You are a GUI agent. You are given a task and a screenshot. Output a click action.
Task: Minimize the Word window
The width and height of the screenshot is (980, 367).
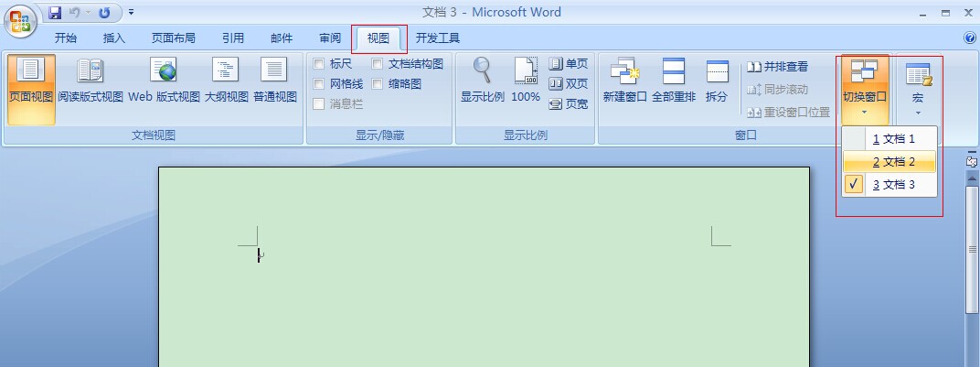(x=923, y=13)
